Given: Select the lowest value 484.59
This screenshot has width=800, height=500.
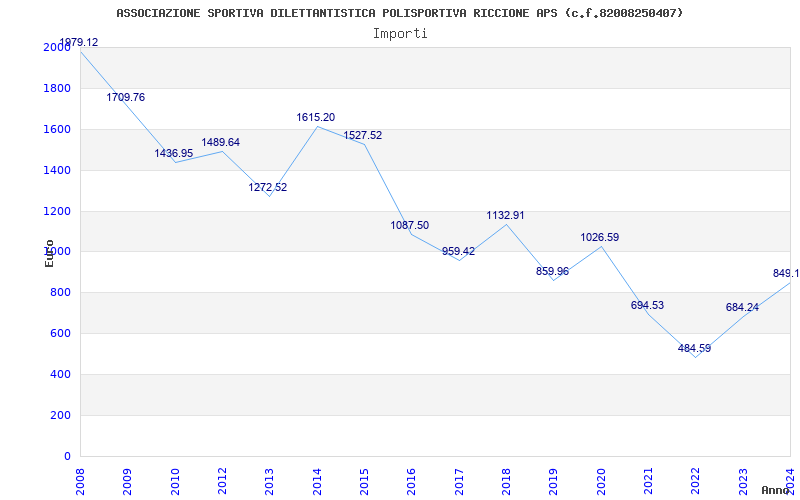Looking at the screenshot, I should [694, 348].
